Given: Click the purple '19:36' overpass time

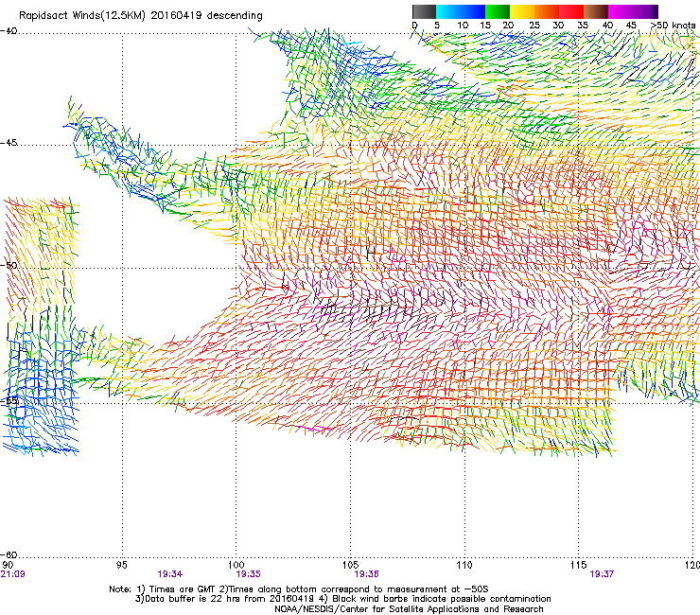Looking at the screenshot, I should [x=366, y=574].
